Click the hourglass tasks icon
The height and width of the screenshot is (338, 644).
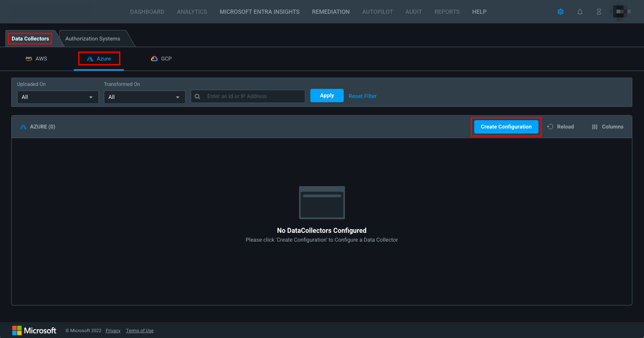click(599, 12)
